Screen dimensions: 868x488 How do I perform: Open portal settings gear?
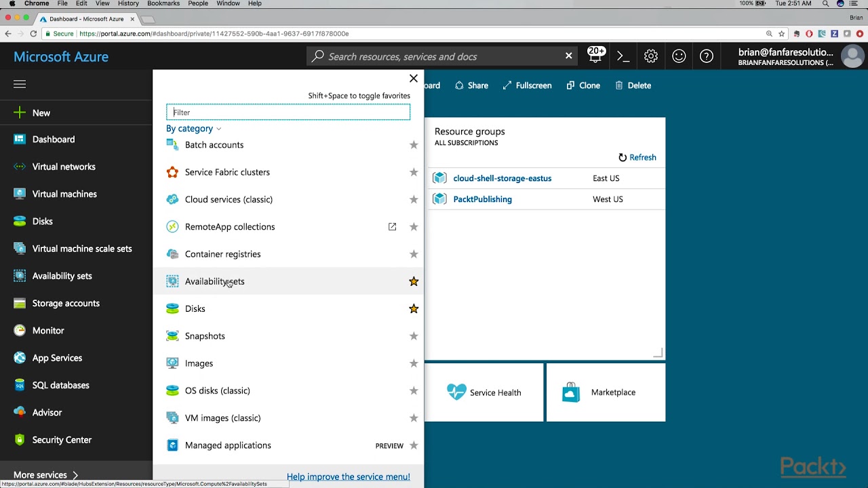coord(651,56)
